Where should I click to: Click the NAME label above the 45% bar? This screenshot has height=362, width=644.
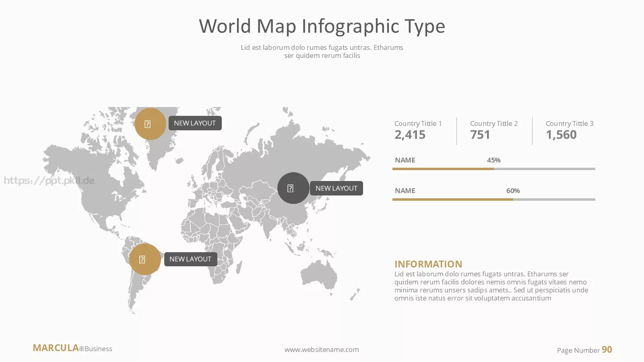coord(405,160)
